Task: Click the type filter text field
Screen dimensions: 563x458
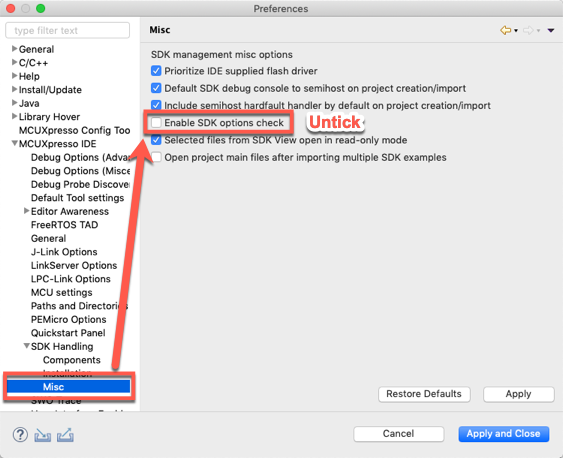Action: [68, 30]
